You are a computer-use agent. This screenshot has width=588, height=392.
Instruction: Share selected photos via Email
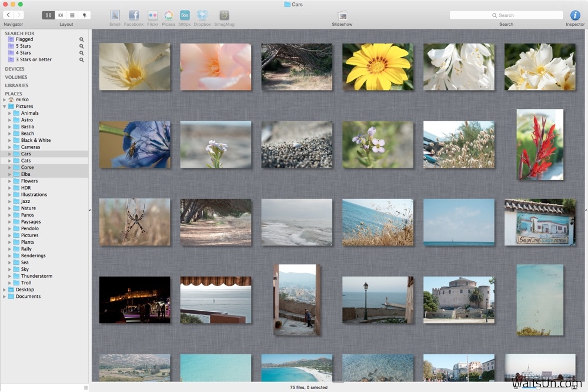(115, 15)
